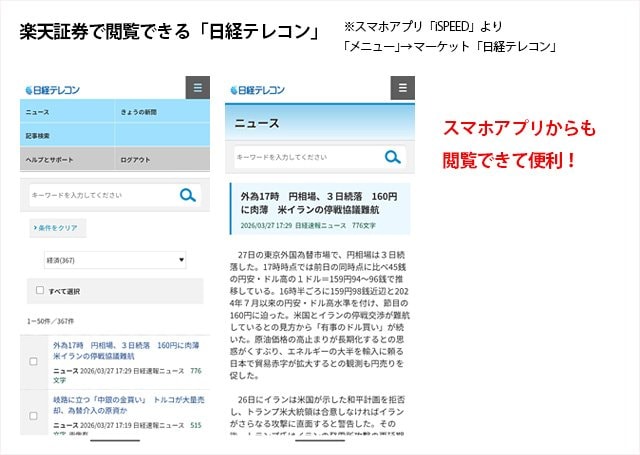Viewport: 640px width, 455px height.
Task: Click note ※スマホアプリ「iSPEED」より
Action: click(422, 27)
